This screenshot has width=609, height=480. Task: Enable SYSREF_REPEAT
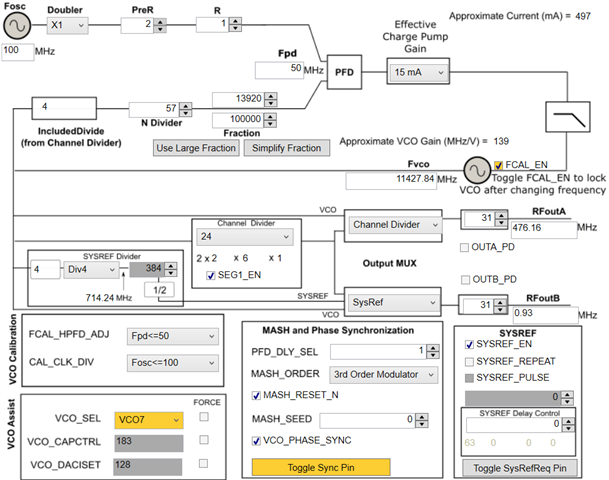(x=469, y=362)
